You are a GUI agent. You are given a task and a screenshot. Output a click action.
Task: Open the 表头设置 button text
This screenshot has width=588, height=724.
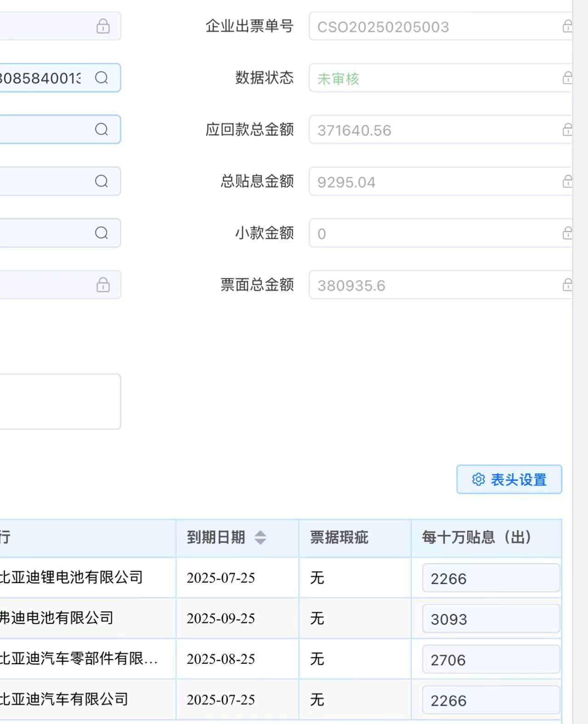coord(519,480)
